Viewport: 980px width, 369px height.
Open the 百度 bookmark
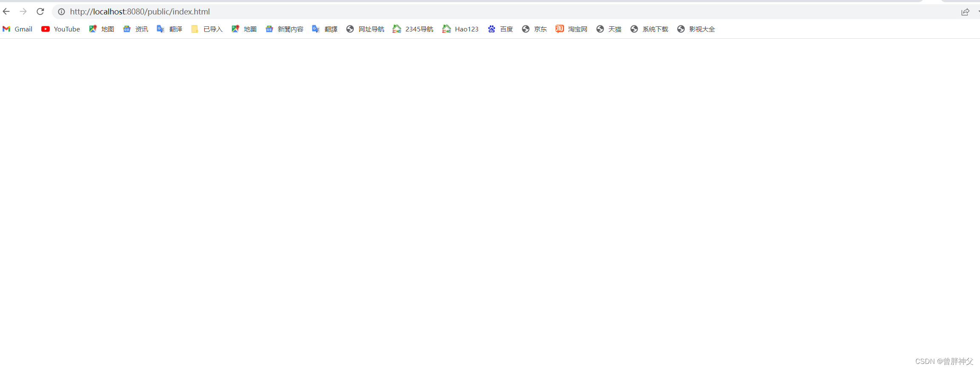(x=500, y=29)
